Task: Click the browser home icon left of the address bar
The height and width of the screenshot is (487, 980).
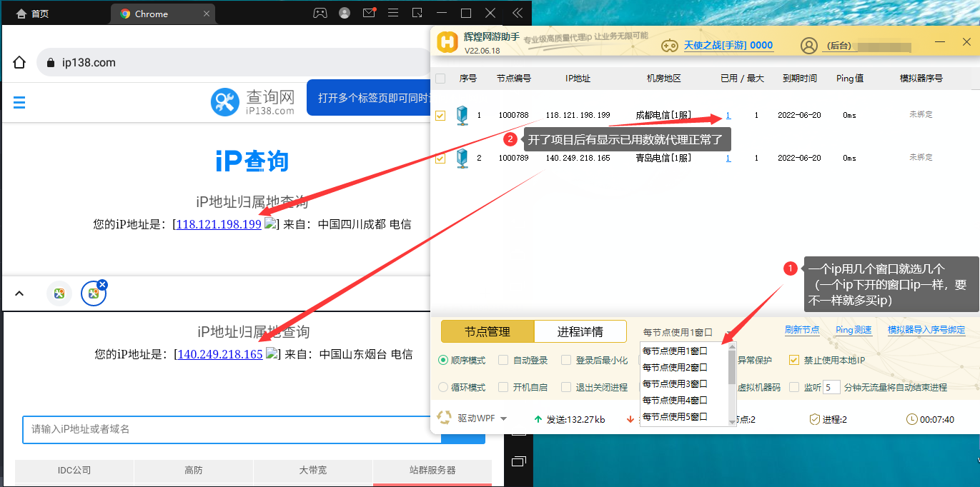Action: [x=19, y=62]
